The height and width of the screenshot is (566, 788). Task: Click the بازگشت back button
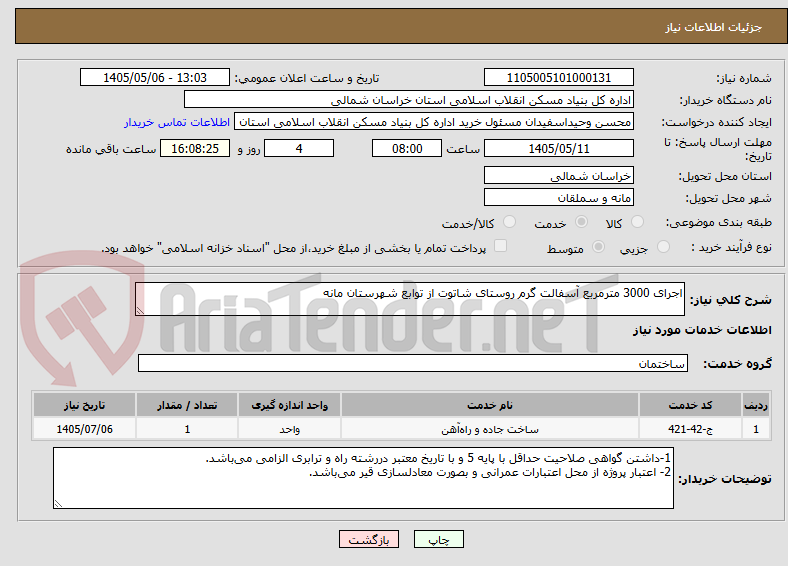(369, 539)
